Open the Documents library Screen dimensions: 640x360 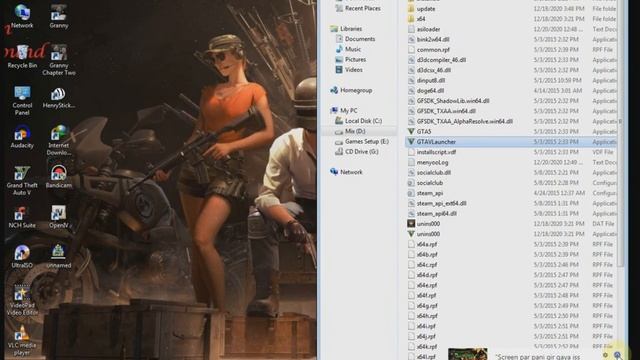point(355,39)
